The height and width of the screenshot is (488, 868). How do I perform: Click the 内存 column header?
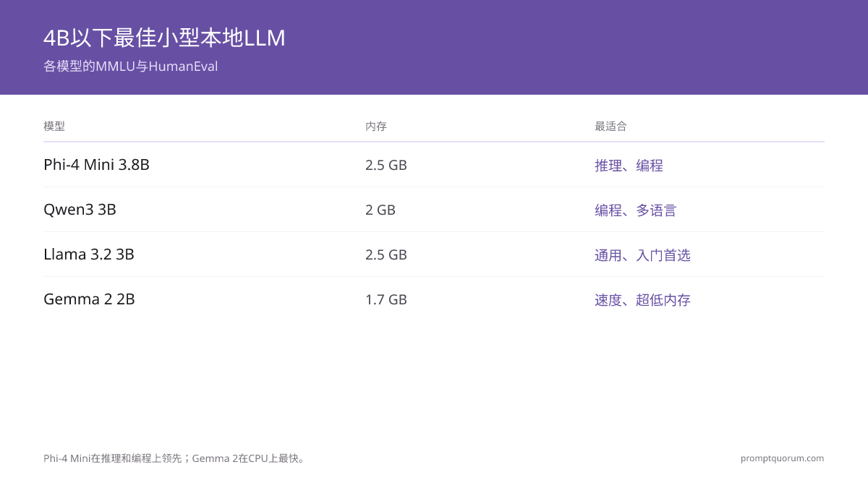tap(376, 127)
